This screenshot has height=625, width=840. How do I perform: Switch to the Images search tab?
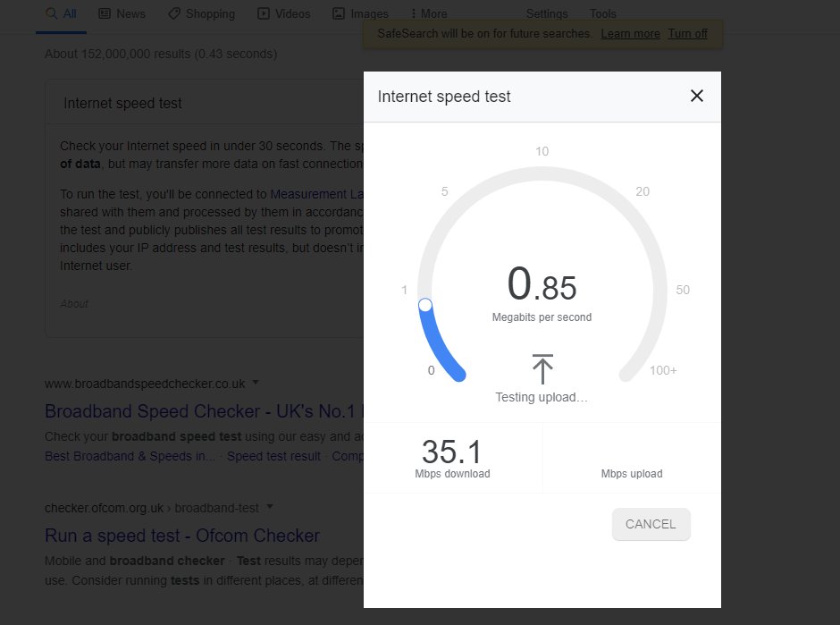[360, 13]
